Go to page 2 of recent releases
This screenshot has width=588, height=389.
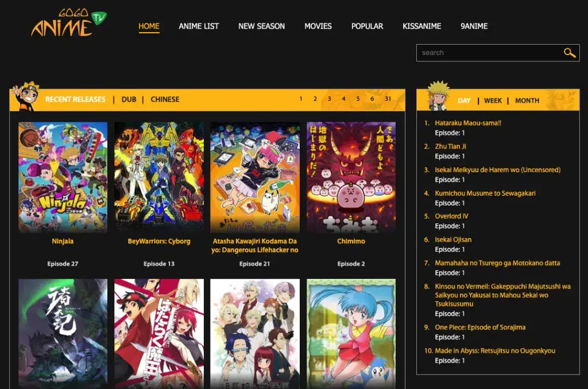pyautogui.click(x=315, y=99)
